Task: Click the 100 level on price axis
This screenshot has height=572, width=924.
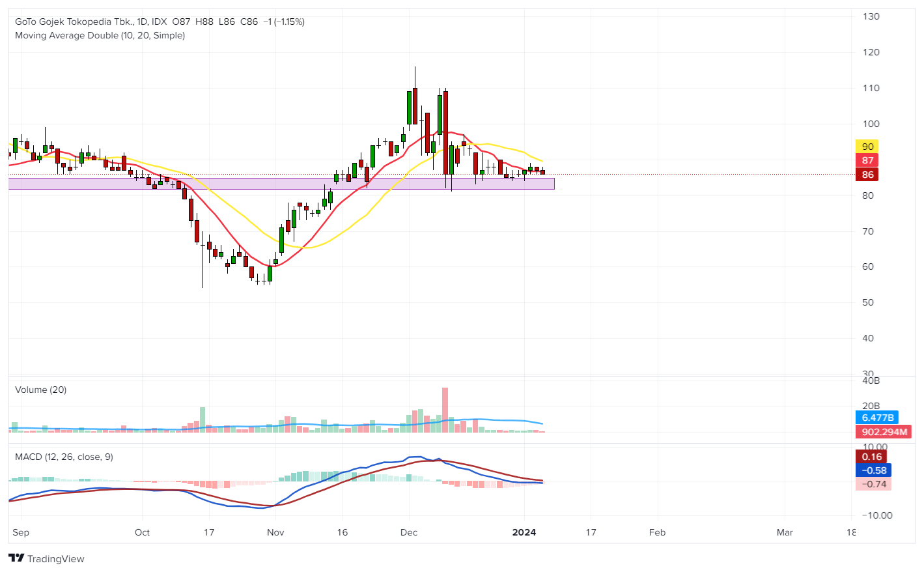Action: pos(871,124)
